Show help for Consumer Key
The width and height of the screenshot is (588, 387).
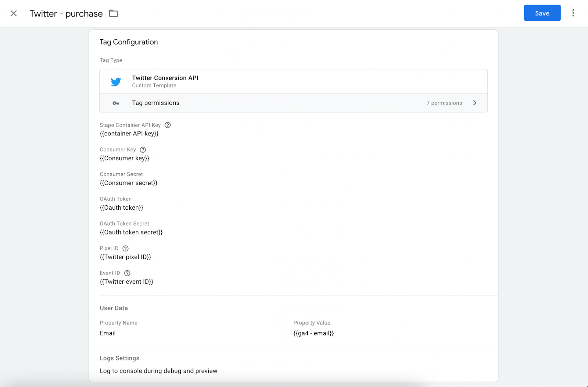pyautogui.click(x=143, y=150)
